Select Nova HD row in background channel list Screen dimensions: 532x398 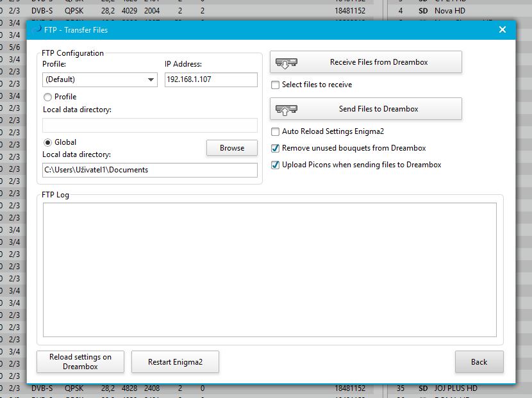pos(460,11)
